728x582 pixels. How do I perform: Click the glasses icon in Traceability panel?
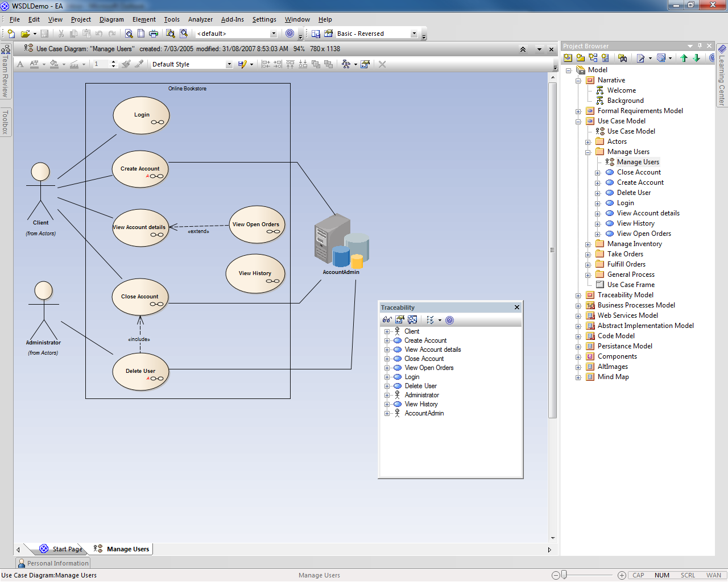point(387,320)
